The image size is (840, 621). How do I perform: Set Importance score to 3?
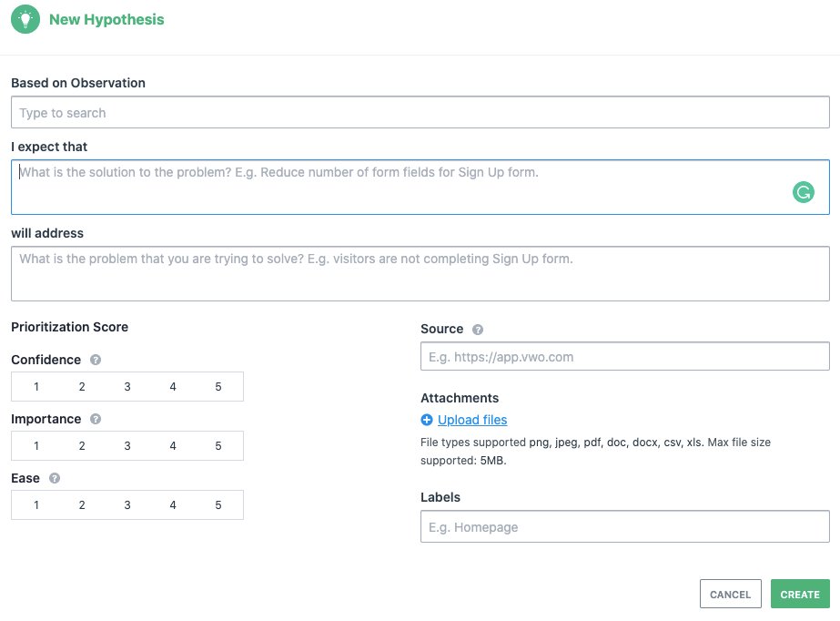click(127, 446)
